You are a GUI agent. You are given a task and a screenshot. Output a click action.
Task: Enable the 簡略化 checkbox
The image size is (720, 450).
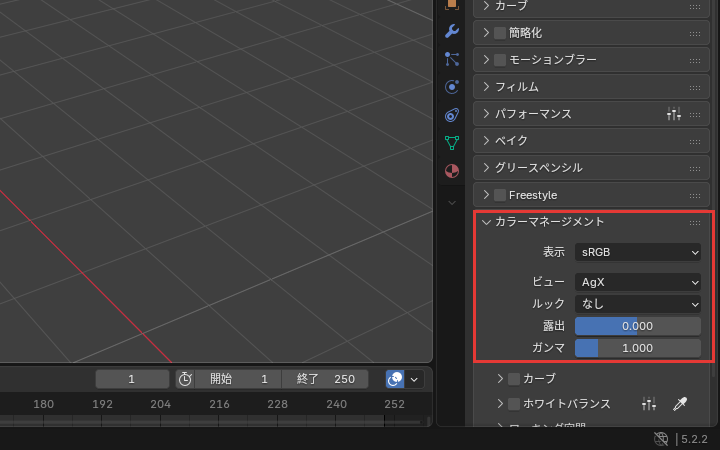pos(500,33)
